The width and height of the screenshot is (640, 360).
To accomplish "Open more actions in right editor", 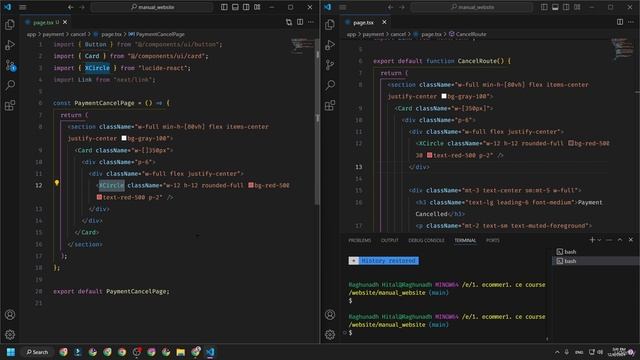I will coord(631,22).
